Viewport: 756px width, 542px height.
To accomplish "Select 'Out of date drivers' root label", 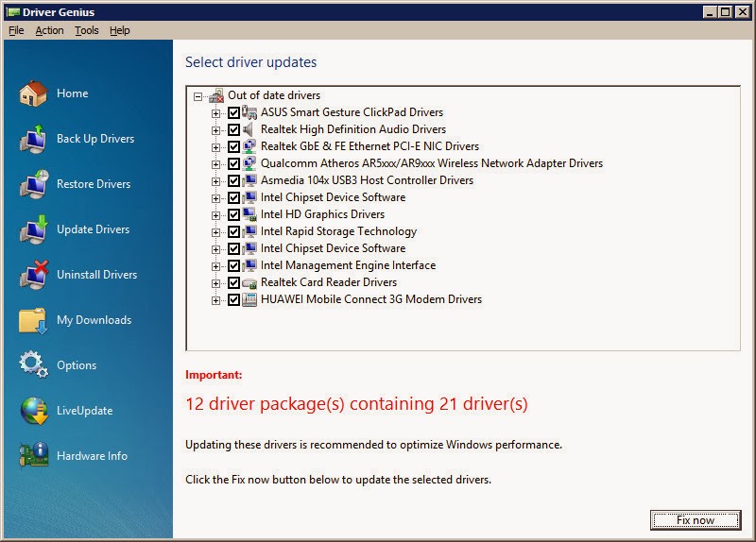I will point(274,95).
